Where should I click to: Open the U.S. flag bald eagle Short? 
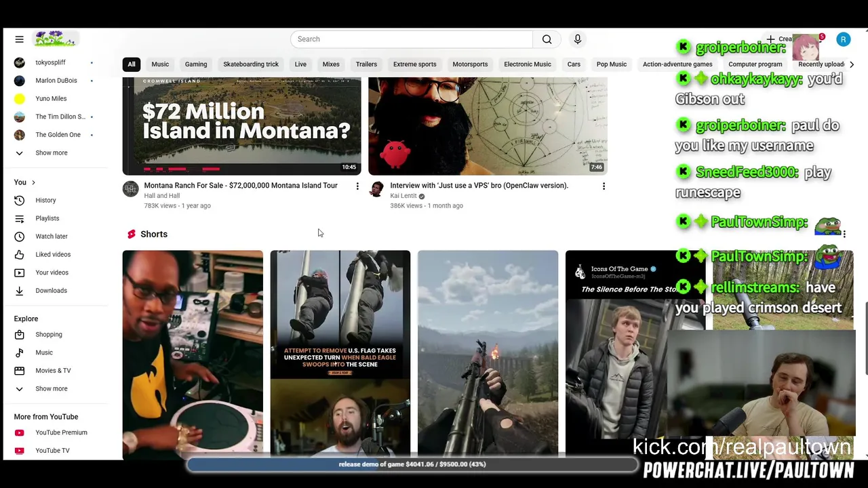[x=340, y=355]
